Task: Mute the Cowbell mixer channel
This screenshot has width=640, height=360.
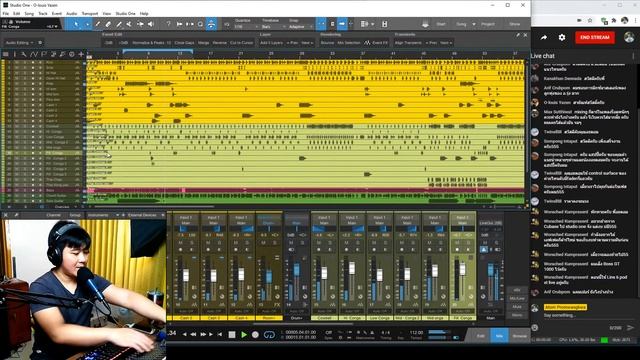Action: 318,242
